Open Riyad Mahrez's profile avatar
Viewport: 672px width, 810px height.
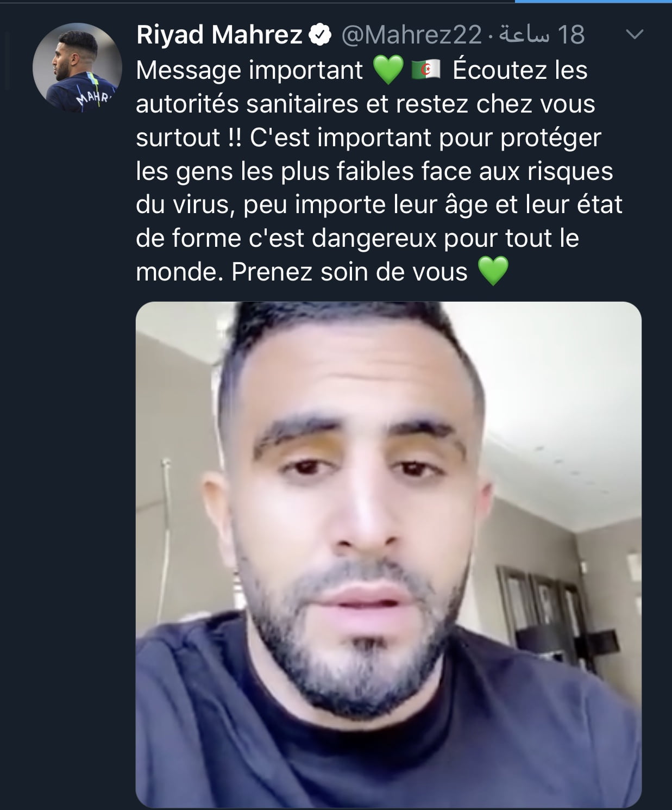(77, 68)
